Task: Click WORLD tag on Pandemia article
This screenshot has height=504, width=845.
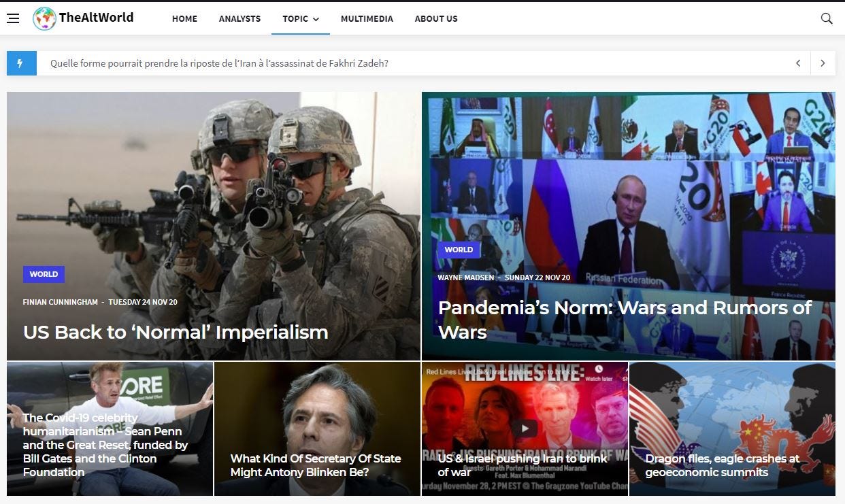Action: pyautogui.click(x=459, y=250)
